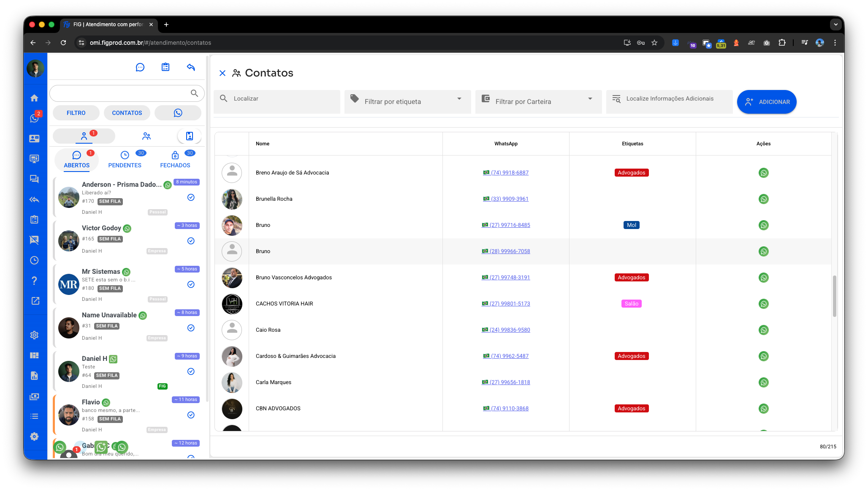Image resolution: width=868 pixels, height=491 pixels.
Task: Click WhatsApp icon for Brunella Rocha
Action: [x=763, y=199]
